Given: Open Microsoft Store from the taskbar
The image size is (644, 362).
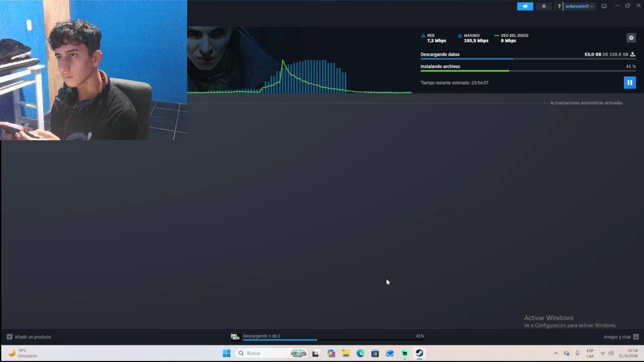Looking at the screenshot, I should click(375, 353).
